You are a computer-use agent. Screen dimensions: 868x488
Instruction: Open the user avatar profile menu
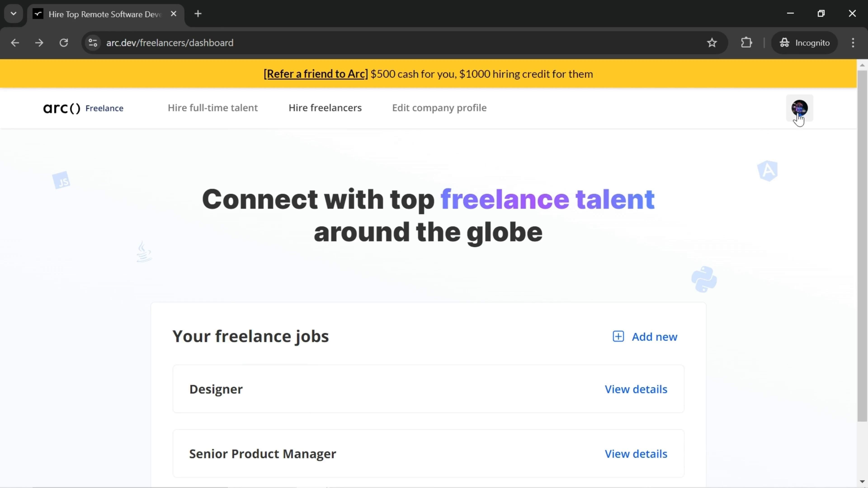pyautogui.click(x=799, y=108)
